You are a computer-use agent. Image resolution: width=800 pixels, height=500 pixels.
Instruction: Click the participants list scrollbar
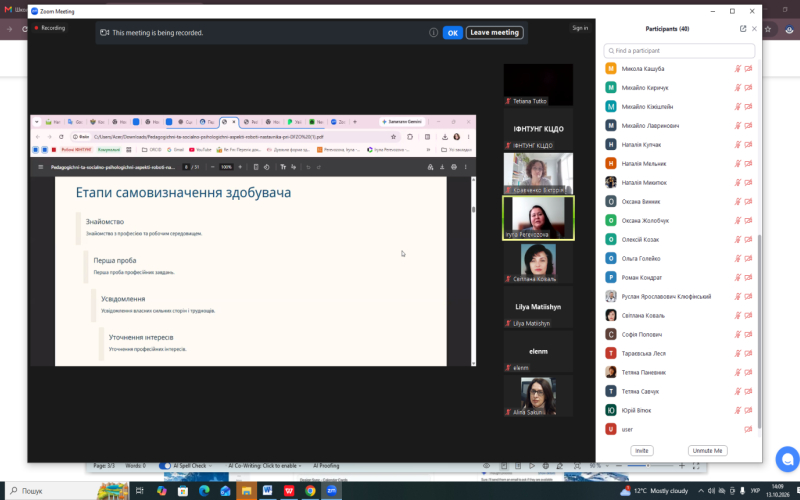click(759, 332)
